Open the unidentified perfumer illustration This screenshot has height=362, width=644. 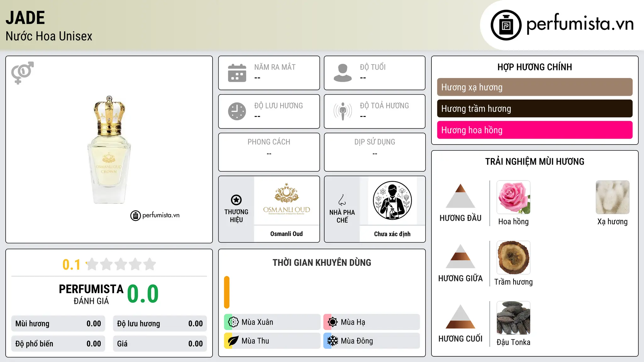[392, 200]
